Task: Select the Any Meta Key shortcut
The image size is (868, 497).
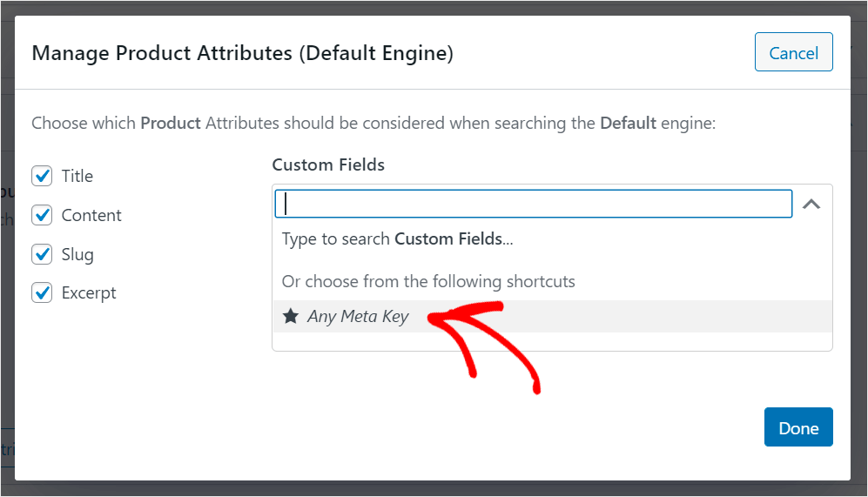Action: click(358, 317)
